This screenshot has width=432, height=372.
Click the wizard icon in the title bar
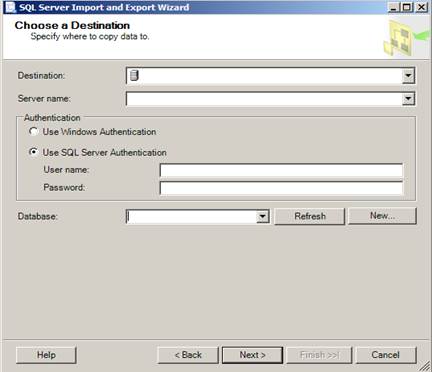click(x=10, y=7)
